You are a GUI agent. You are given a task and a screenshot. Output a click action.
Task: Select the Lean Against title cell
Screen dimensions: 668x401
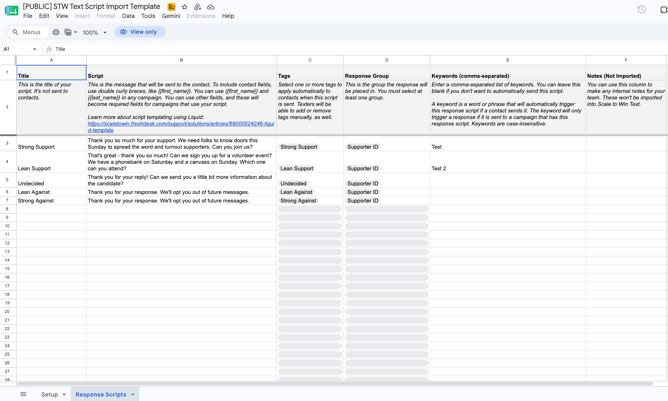(52, 192)
